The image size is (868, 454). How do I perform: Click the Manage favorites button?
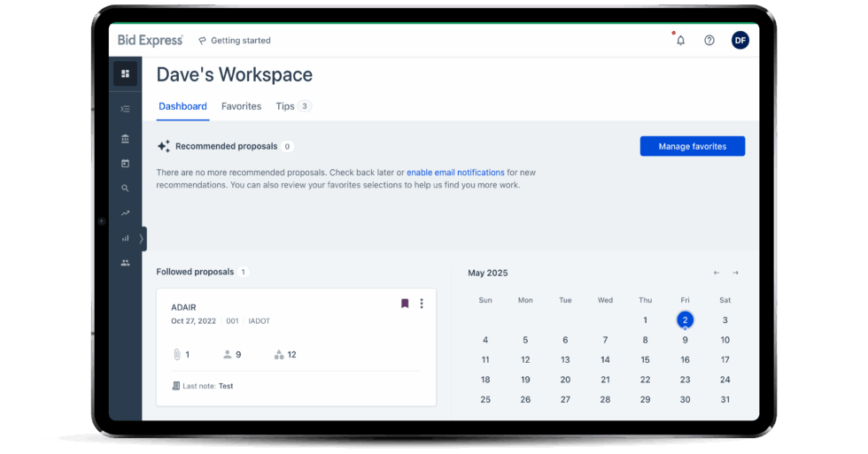(692, 146)
